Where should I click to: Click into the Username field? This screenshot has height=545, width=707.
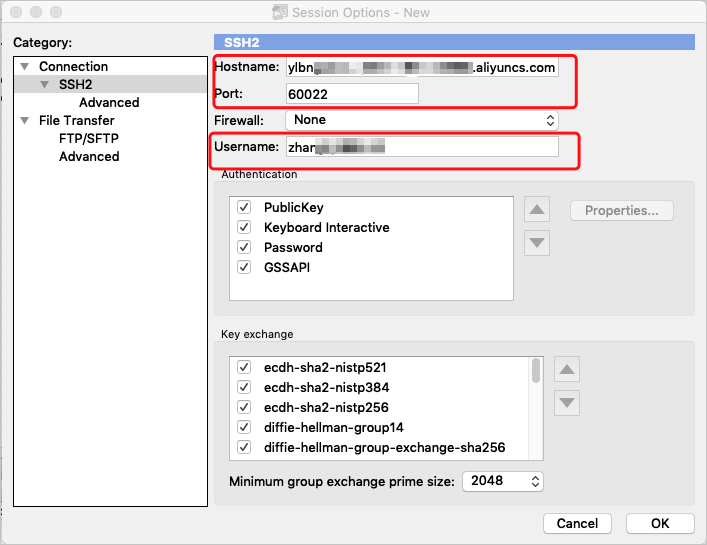click(422, 147)
